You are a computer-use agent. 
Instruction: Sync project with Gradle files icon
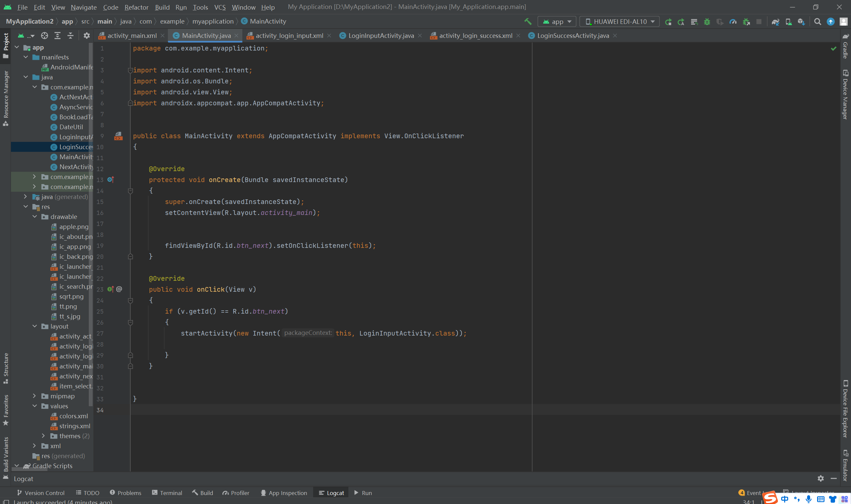pos(775,22)
